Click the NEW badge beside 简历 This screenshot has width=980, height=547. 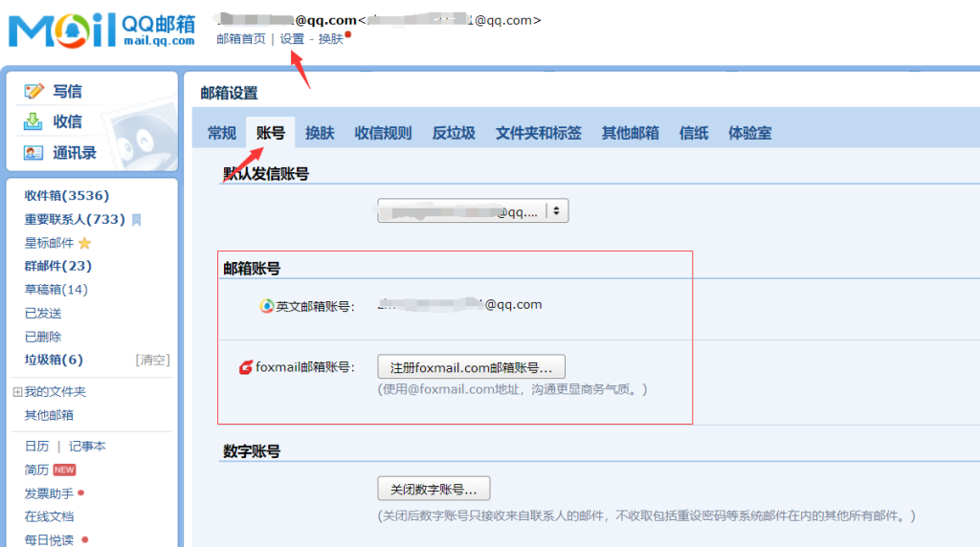[x=64, y=470]
